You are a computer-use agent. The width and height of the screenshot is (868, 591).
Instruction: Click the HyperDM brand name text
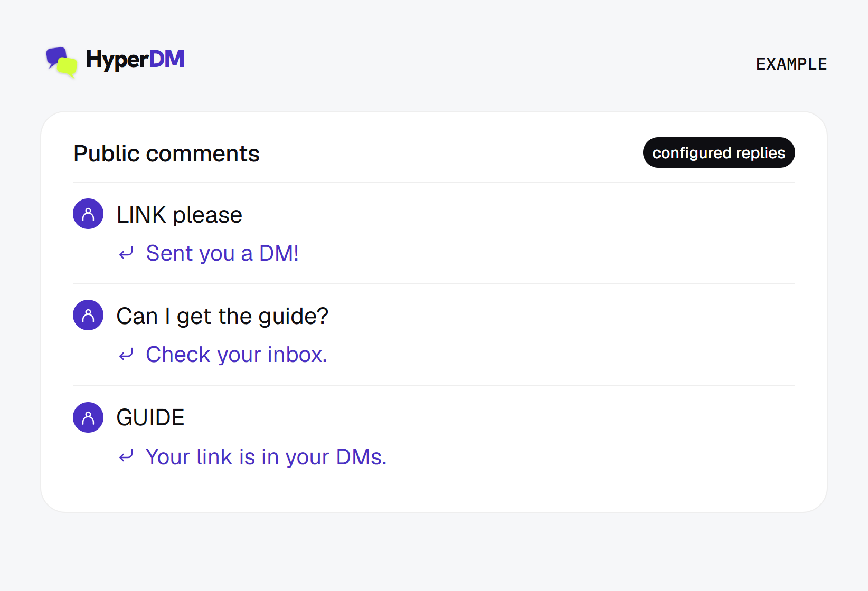tap(135, 60)
